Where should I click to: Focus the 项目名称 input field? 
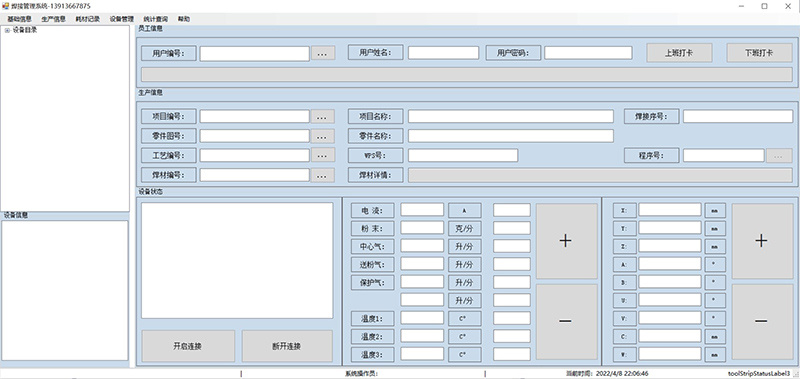(x=511, y=116)
